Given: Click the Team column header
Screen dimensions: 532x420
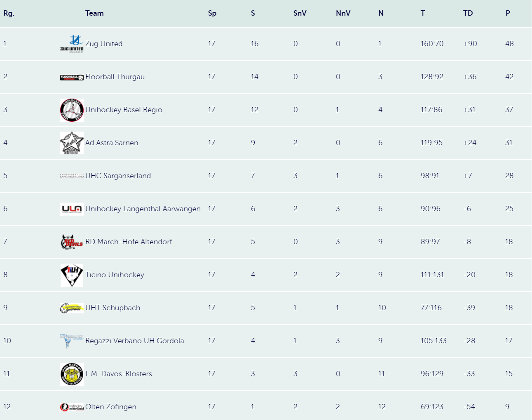Looking at the screenshot, I should 94,13.
